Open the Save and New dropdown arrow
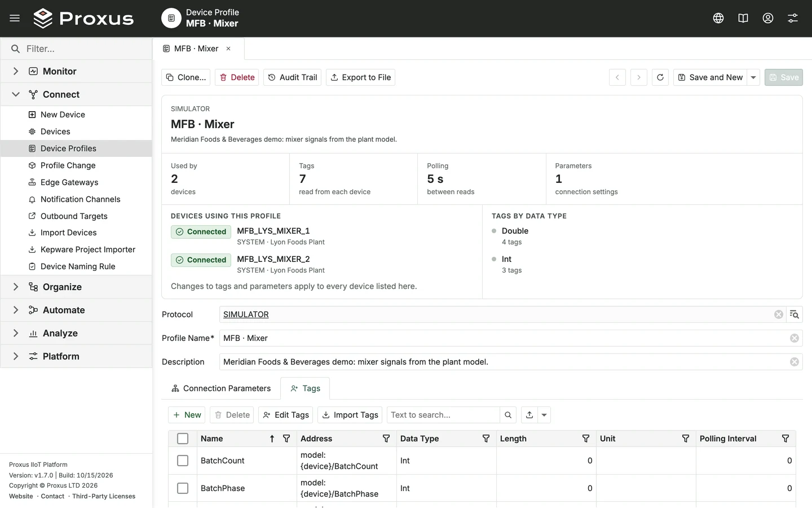Image resolution: width=812 pixels, height=508 pixels. click(753, 77)
